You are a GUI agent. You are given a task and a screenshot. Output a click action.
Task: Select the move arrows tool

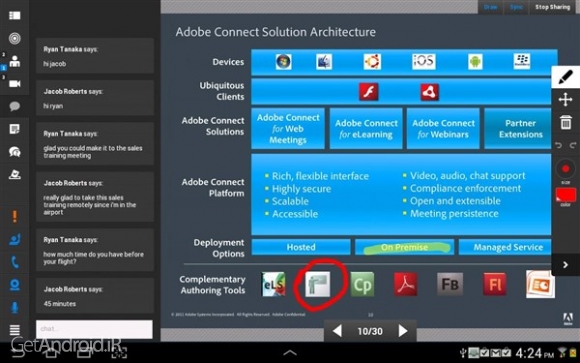(x=566, y=100)
